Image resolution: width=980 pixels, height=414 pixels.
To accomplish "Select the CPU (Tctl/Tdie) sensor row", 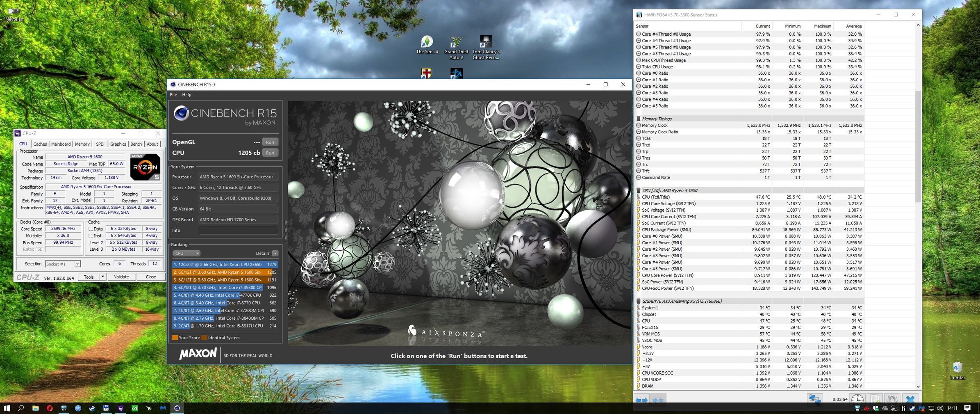I will click(750, 197).
